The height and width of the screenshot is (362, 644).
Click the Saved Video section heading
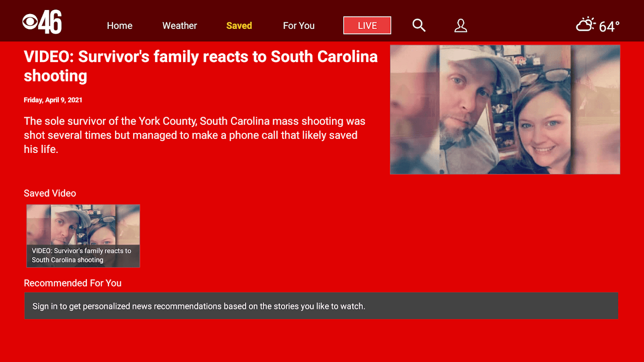click(50, 193)
